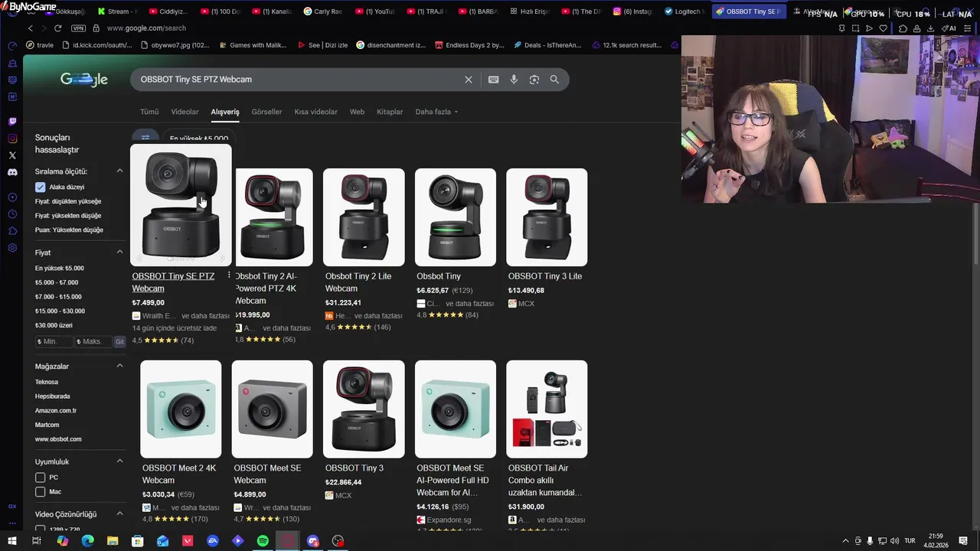Sort by Puan: Yüksekten düşüğe
Viewport: 980px width, 551px height.
(x=69, y=230)
